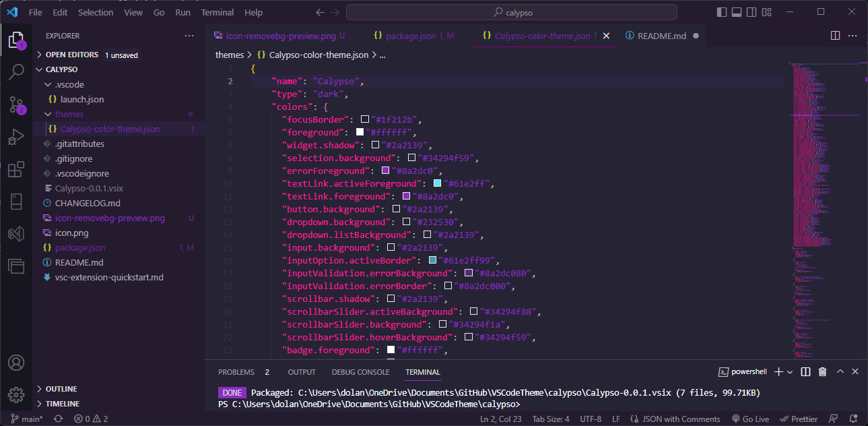Open the terminal launch profile dropdown arrow
The width and height of the screenshot is (868, 426).
pyautogui.click(x=791, y=371)
